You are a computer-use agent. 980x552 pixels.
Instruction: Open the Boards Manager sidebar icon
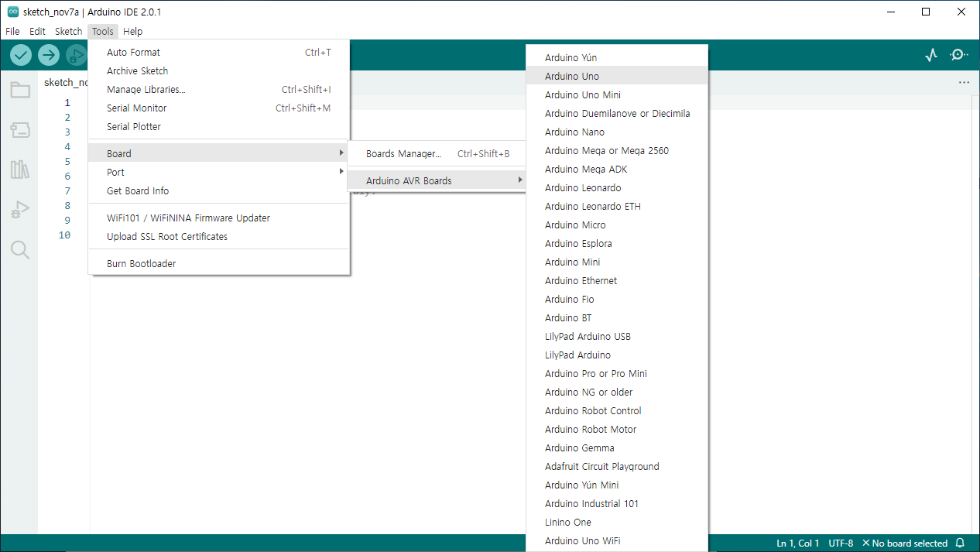pos(20,130)
